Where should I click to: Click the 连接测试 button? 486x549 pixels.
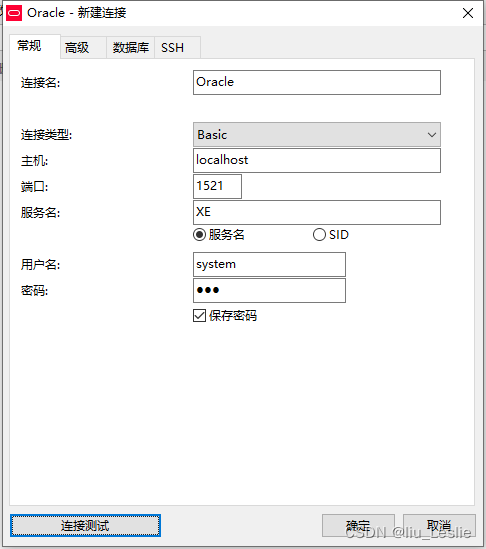(x=85, y=525)
